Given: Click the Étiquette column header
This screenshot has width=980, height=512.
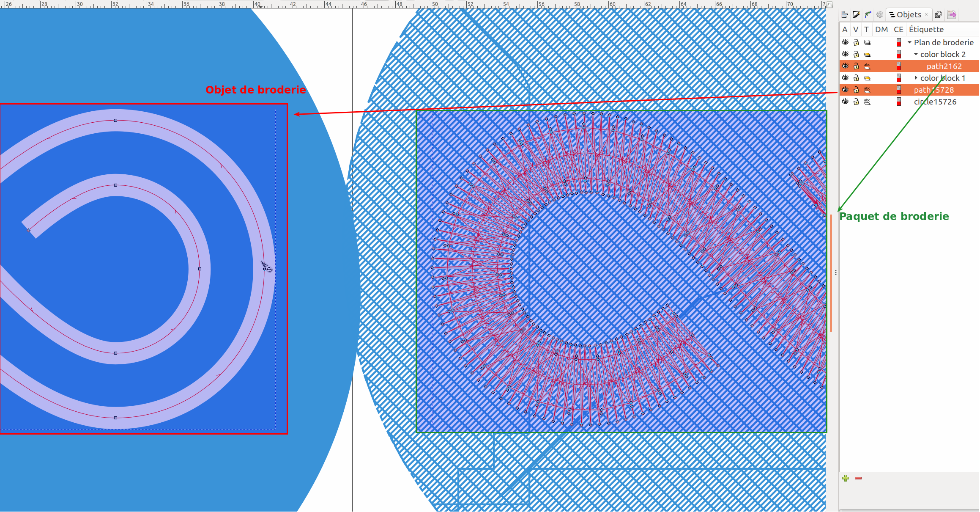Looking at the screenshot, I should tap(926, 29).
